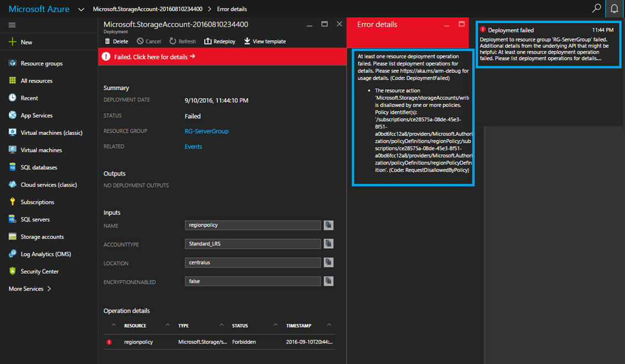This screenshot has height=364, width=625.
Task: Click the Virtual machines (classic) icon
Action: (12, 132)
